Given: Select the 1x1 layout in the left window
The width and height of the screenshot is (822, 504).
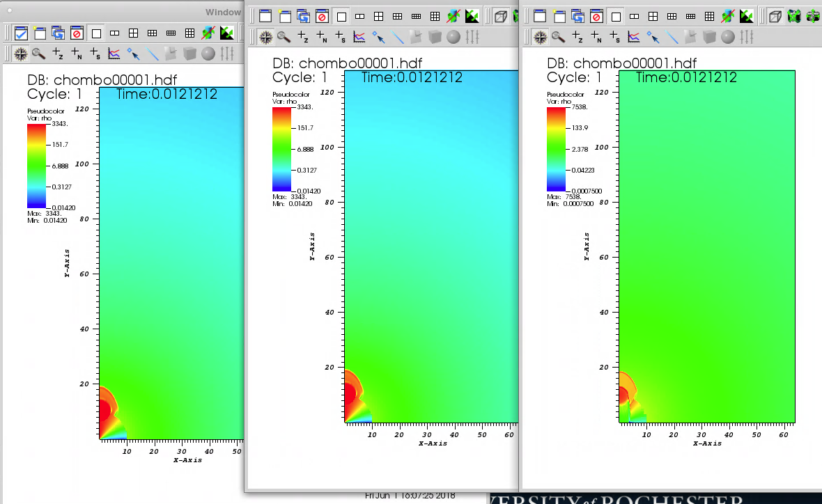Looking at the screenshot, I should (x=96, y=33).
